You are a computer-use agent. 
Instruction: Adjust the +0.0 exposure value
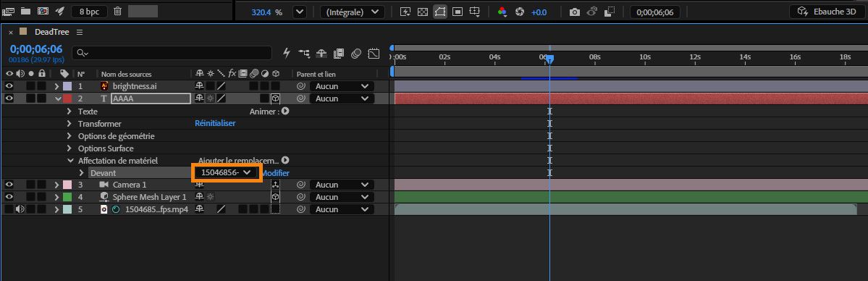coord(539,12)
